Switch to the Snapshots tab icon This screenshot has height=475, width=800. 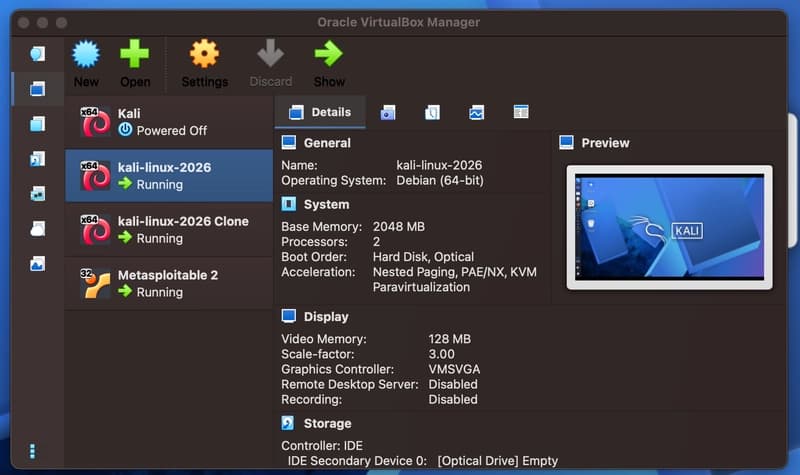pyautogui.click(x=388, y=112)
